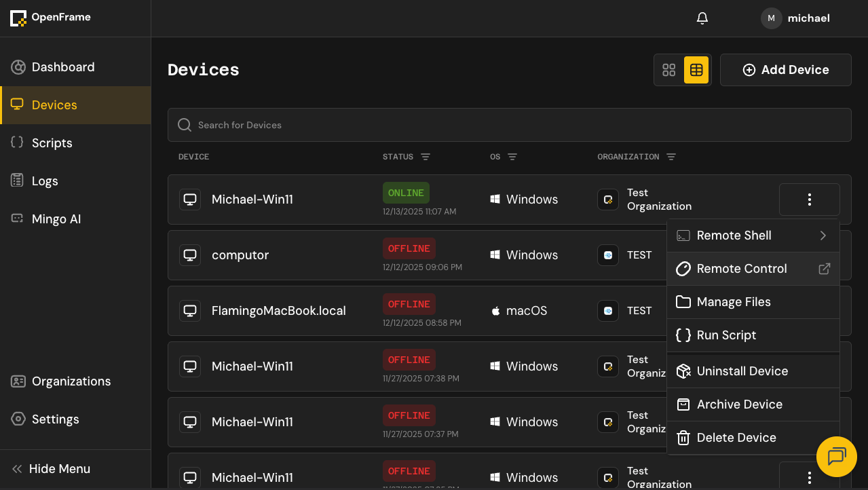This screenshot has height=490, width=868.
Task: Click the monitor icon for online Michael-Win11
Action: 190,200
